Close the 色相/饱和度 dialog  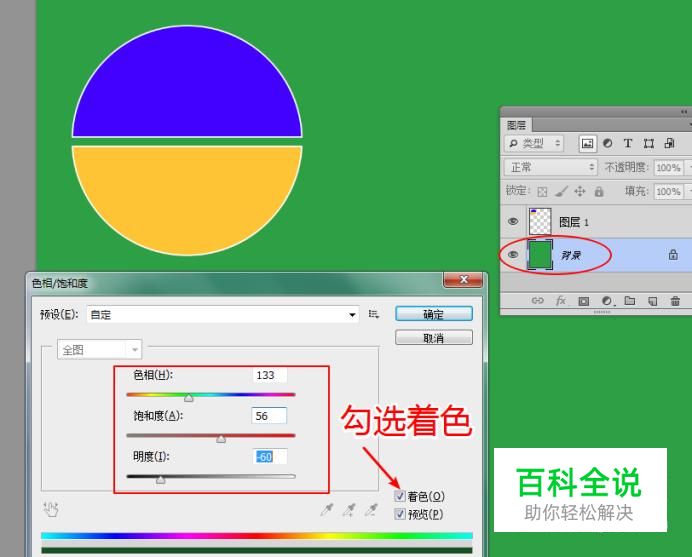pyautogui.click(x=463, y=279)
